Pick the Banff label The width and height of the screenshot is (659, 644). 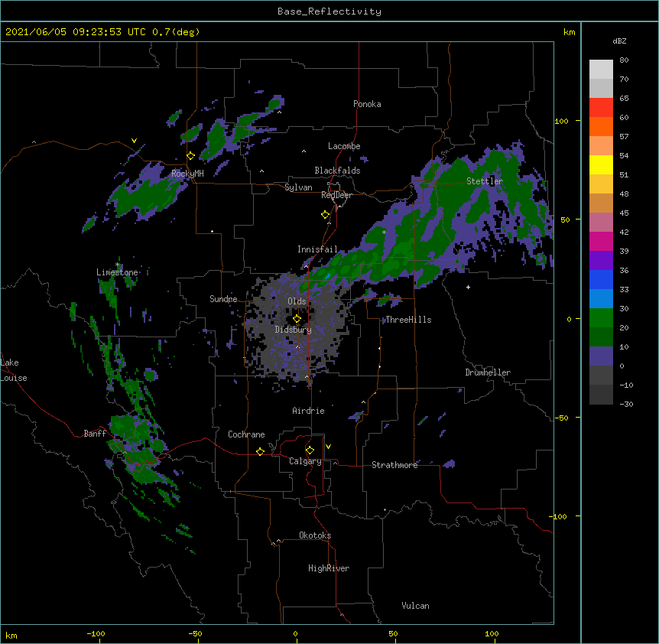[95, 434]
